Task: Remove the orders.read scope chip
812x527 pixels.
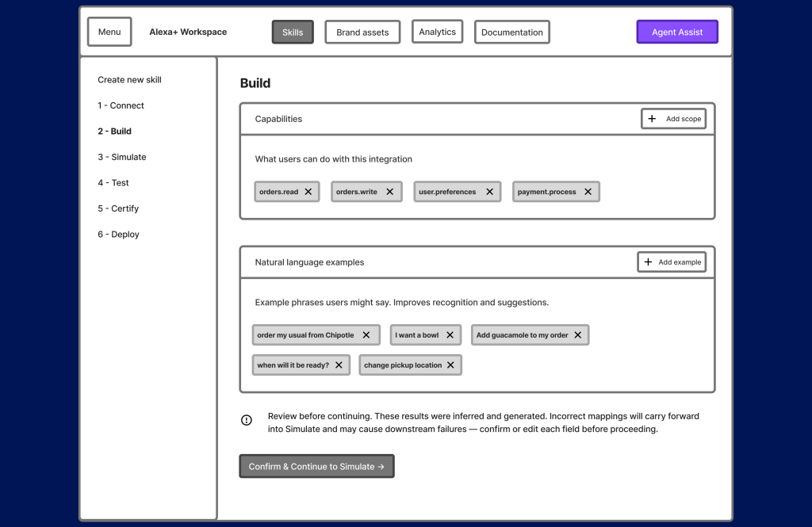Action: point(308,192)
